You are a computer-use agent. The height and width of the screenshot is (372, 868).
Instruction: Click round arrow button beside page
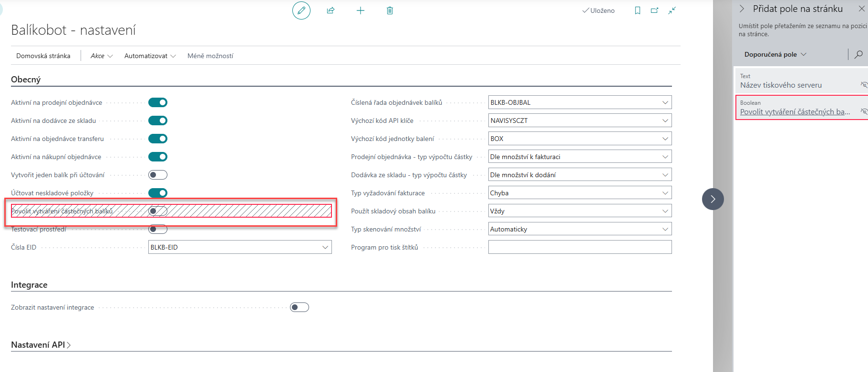[713, 199]
